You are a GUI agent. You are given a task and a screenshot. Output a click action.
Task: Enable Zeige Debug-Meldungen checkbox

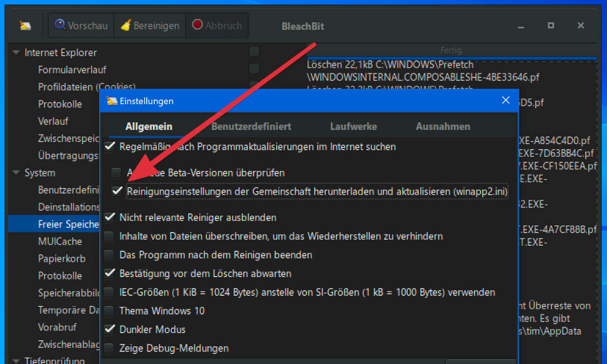tap(109, 348)
